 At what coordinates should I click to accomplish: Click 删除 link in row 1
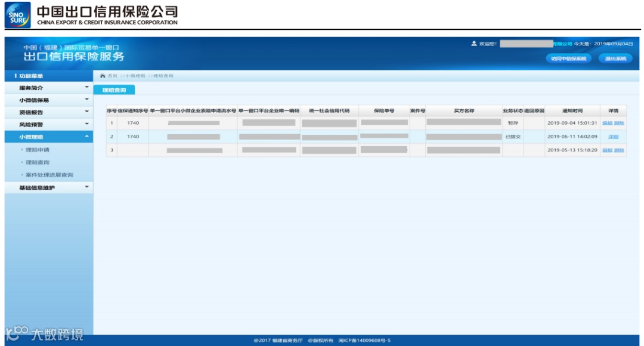(x=619, y=123)
